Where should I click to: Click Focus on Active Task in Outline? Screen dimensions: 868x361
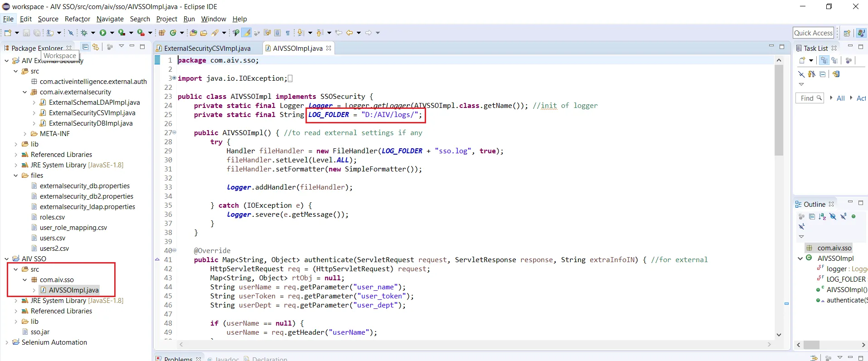click(x=801, y=216)
